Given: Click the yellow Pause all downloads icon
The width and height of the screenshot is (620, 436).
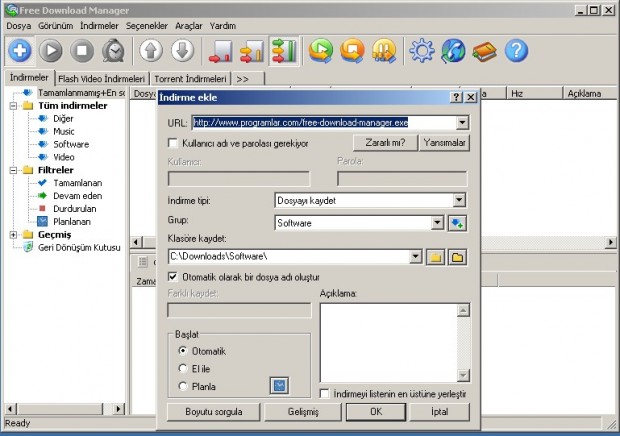Looking at the screenshot, I should tap(384, 51).
